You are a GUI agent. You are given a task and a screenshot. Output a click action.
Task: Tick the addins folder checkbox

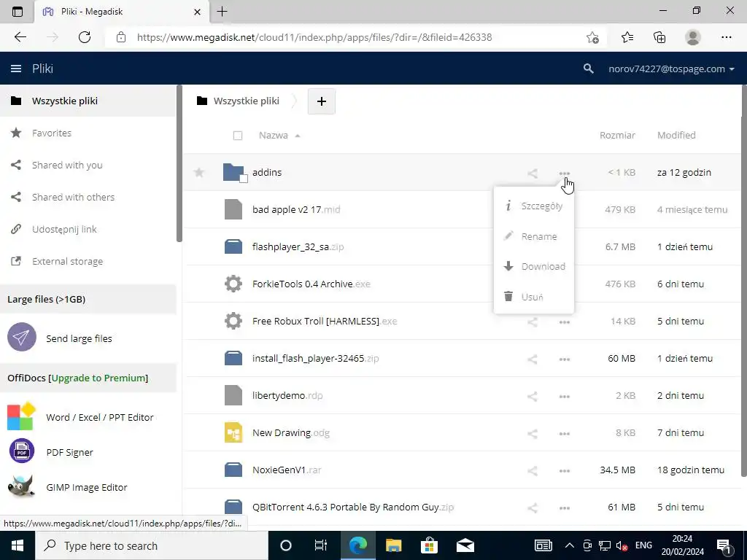coord(244,179)
